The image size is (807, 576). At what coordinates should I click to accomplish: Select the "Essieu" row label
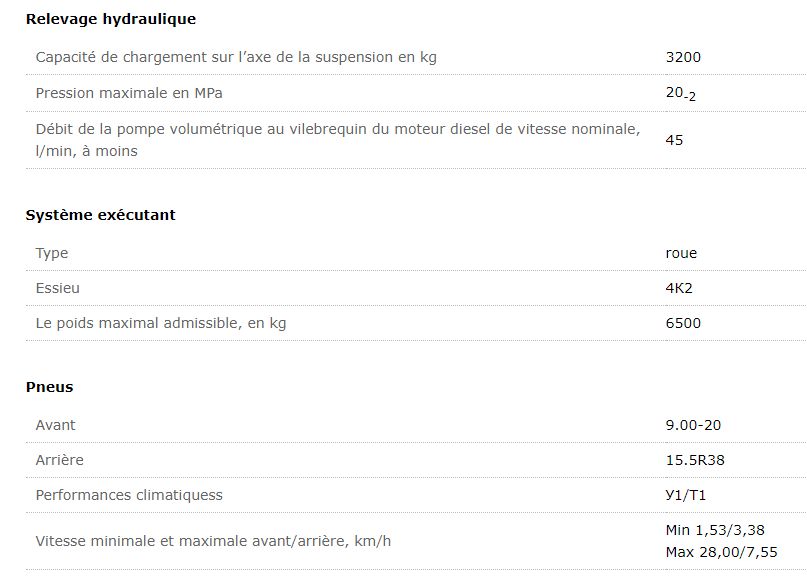click(x=58, y=288)
